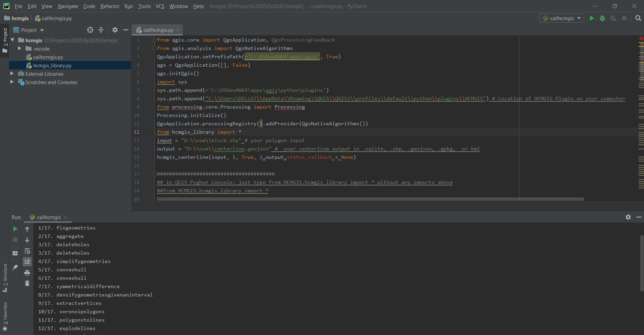The image size is (644, 335).
Task: Pin the Run tab
Action: pos(15,267)
